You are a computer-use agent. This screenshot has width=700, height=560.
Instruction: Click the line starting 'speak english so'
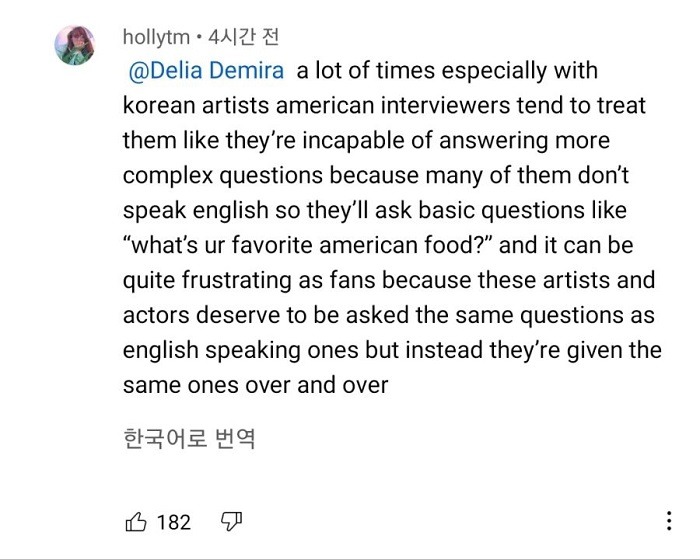tap(375, 210)
